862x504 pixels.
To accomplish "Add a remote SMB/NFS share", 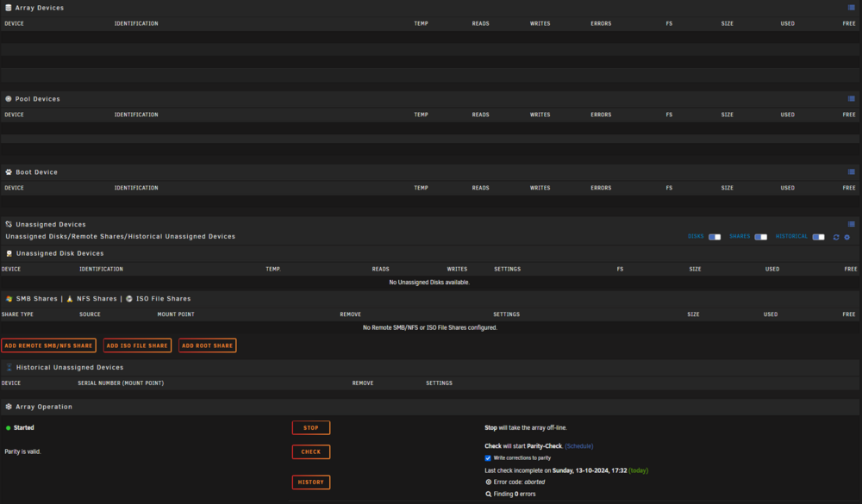I will (x=48, y=345).
